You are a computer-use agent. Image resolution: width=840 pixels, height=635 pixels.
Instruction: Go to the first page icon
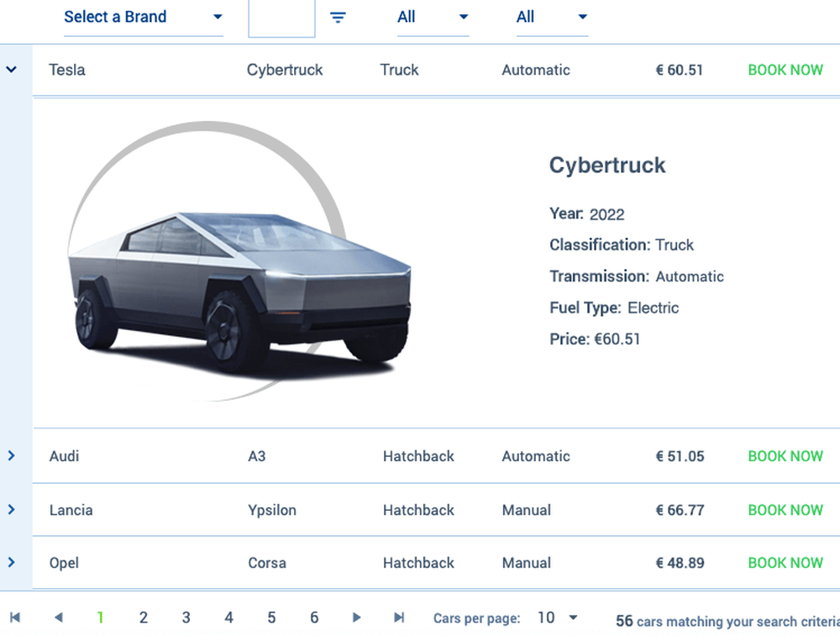[x=15, y=617]
